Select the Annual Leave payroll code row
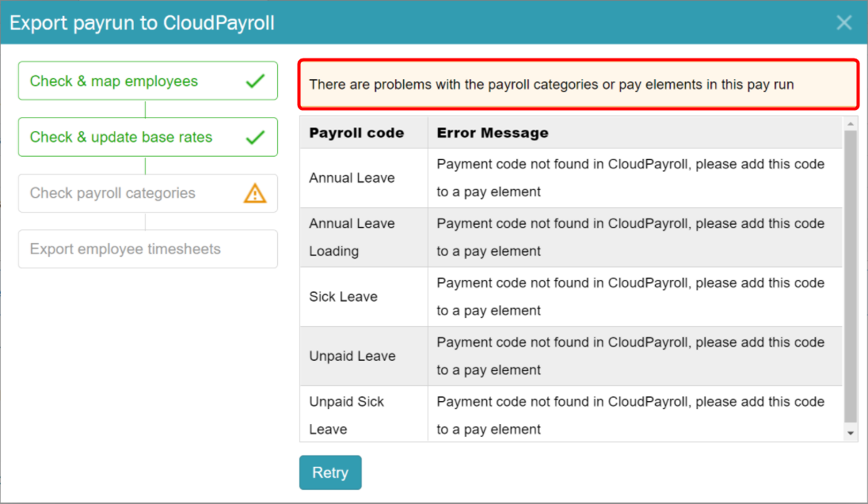868x504 pixels. [x=571, y=178]
